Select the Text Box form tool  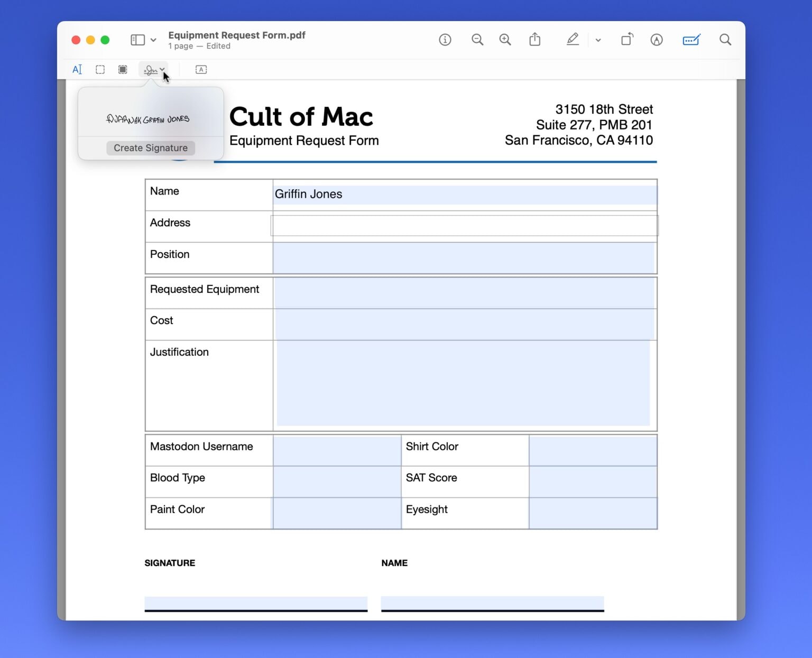tap(201, 69)
